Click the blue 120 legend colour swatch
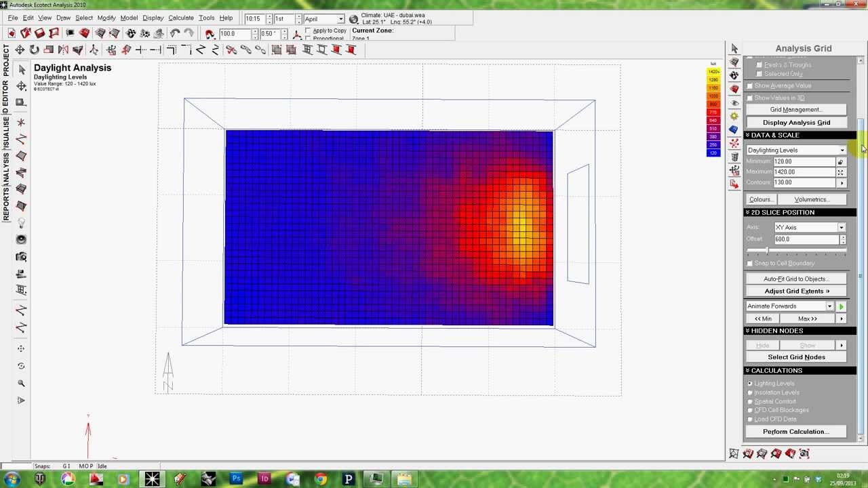The width and height of the screenshot is (868, 488). tap(713, 153)
